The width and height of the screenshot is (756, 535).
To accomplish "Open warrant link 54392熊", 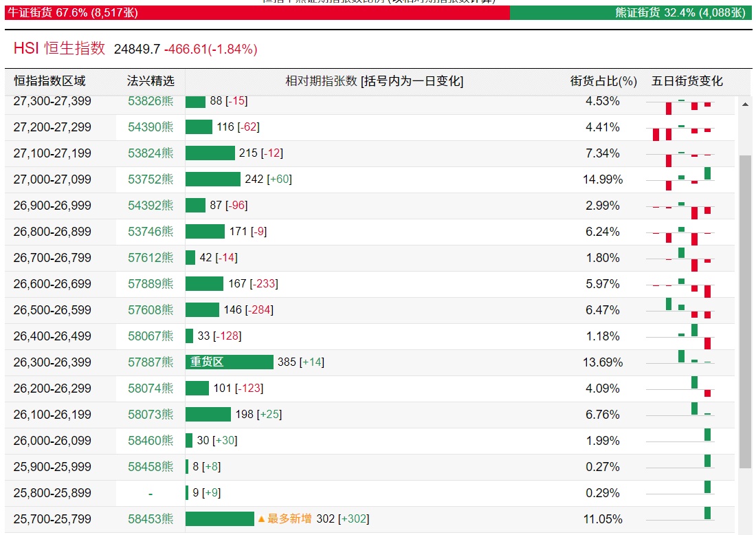I will point(151,205).
